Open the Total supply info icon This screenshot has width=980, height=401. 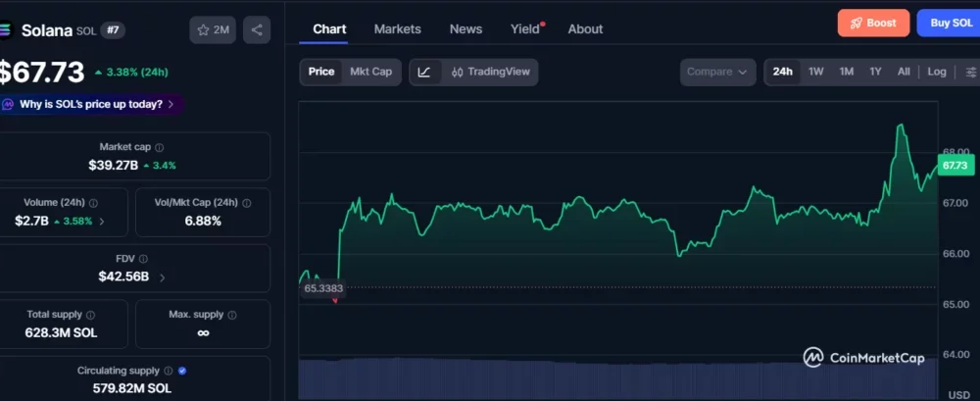pyautogui.click(x=90, y=316)
